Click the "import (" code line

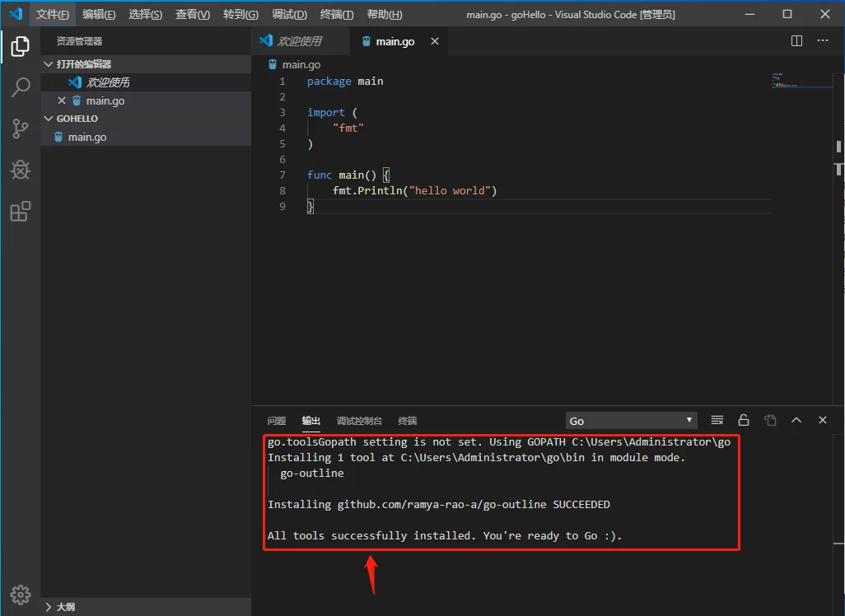332,113
